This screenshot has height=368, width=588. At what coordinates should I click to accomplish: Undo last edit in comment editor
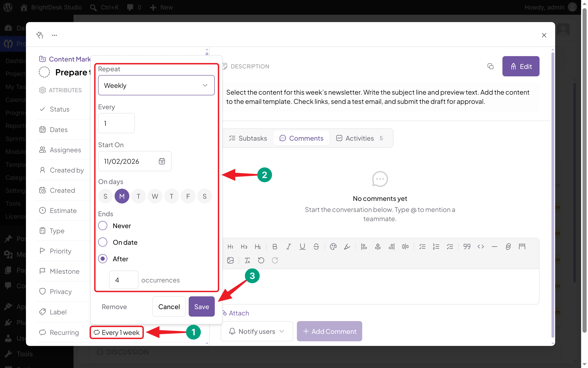[261, 260]
